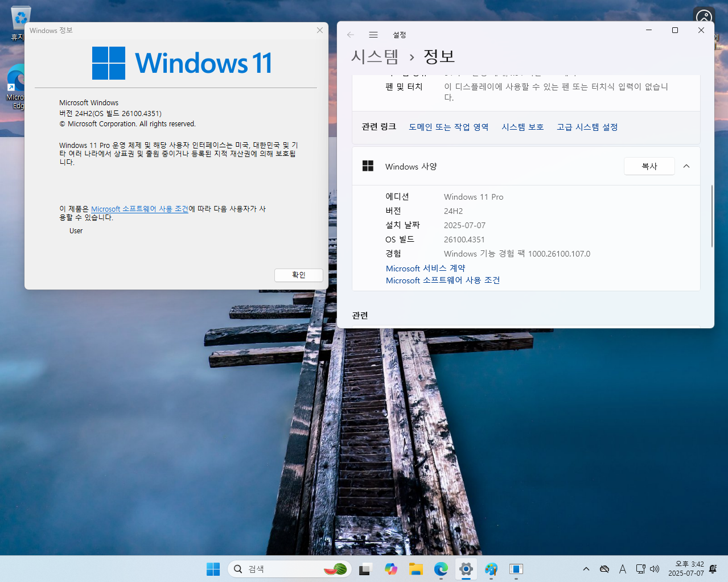
Task: Open the volume control in system tray
Action: pos(655,569)
